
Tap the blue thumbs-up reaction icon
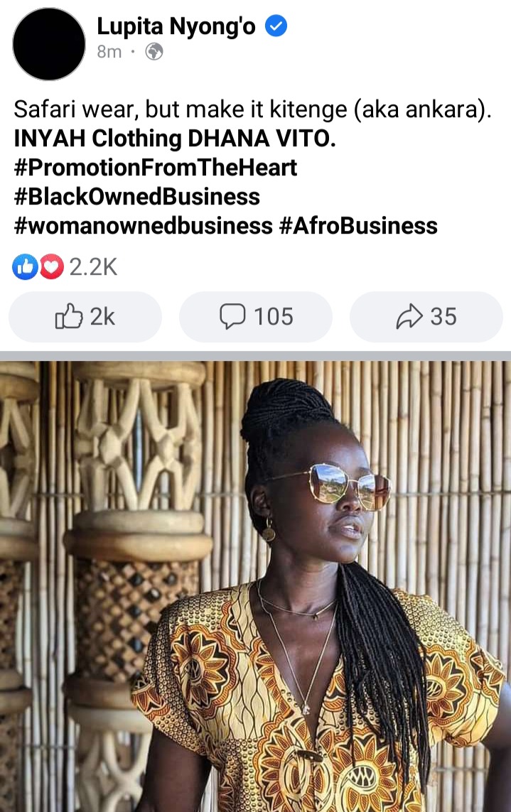(x=24, y=266)
